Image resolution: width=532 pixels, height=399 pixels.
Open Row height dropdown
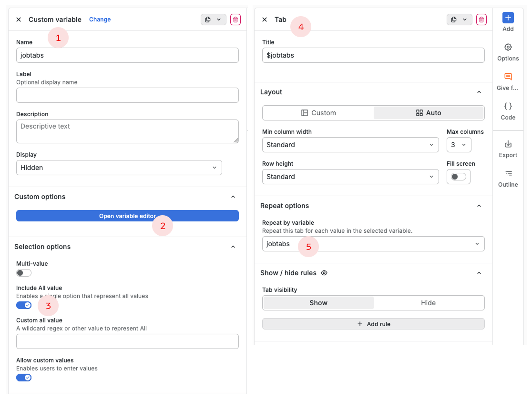pos(350,177)
